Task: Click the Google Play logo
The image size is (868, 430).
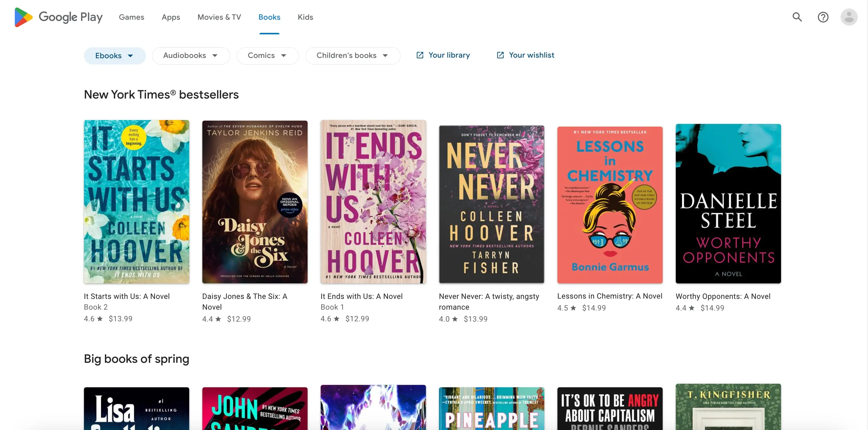Action: (x=58, y=17)
